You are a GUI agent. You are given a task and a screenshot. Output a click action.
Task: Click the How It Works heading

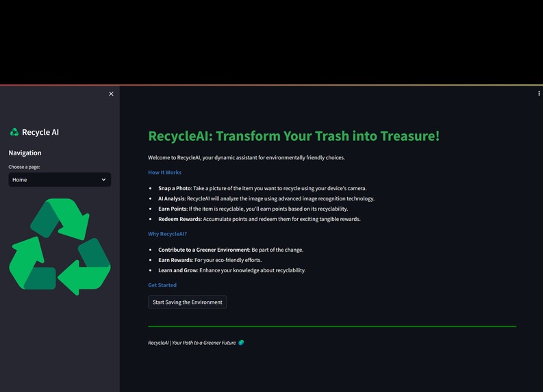coord(165,172)
